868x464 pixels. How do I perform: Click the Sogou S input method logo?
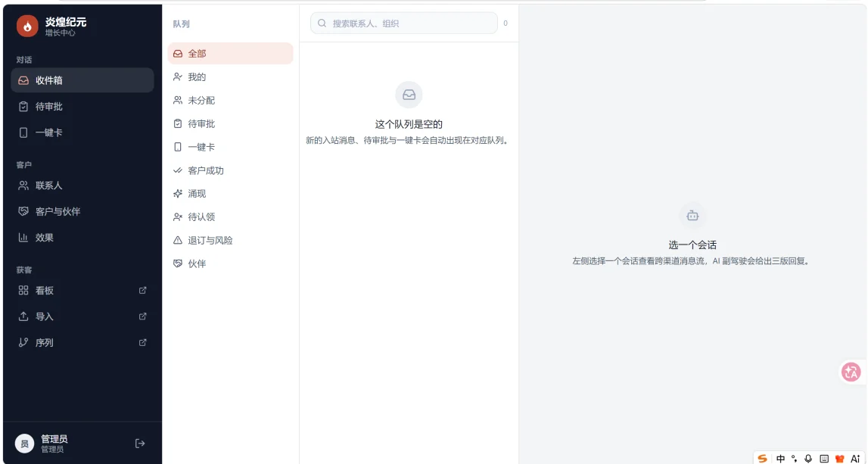[762, 459]
